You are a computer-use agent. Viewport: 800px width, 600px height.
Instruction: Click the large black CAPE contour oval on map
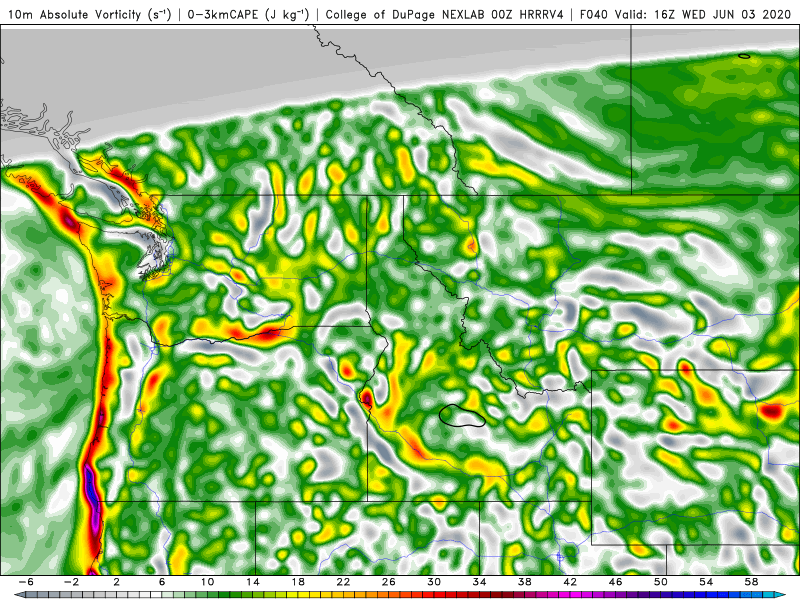(x=462, y=415)
